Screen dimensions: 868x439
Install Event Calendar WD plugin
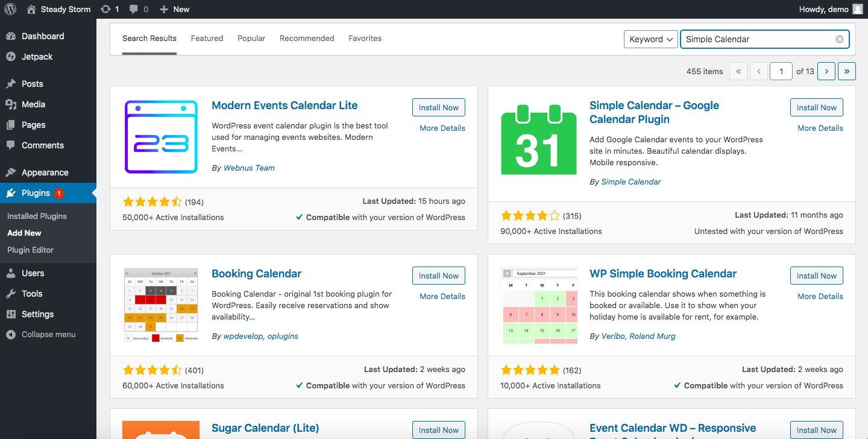tap(817, 430)
